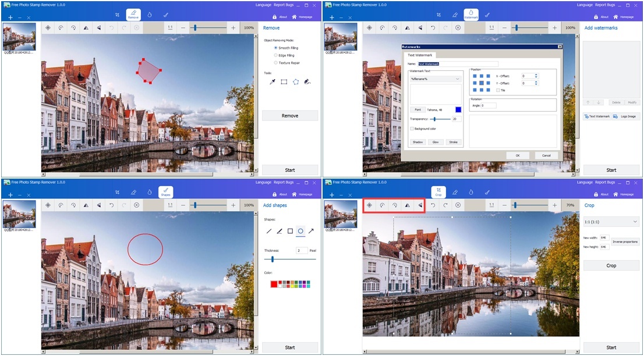644x356 pixels.
Task: Select Edge Filling removing mode
Action: [275, 55]
